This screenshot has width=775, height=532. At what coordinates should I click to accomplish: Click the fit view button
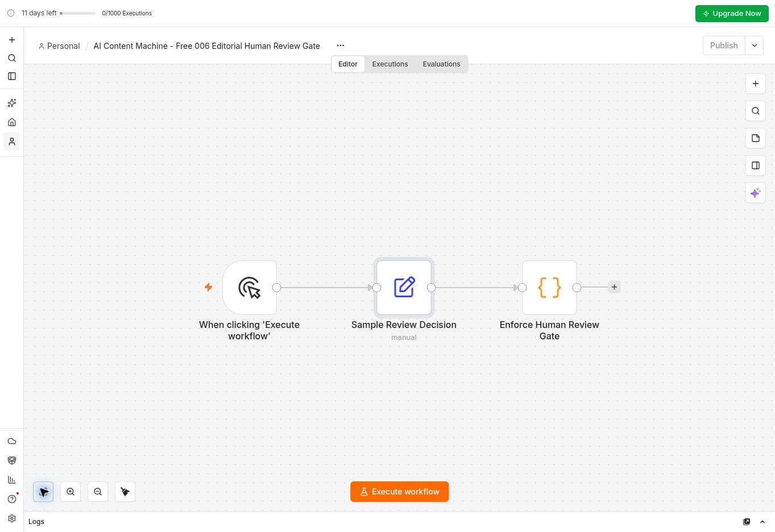point(43,492)
